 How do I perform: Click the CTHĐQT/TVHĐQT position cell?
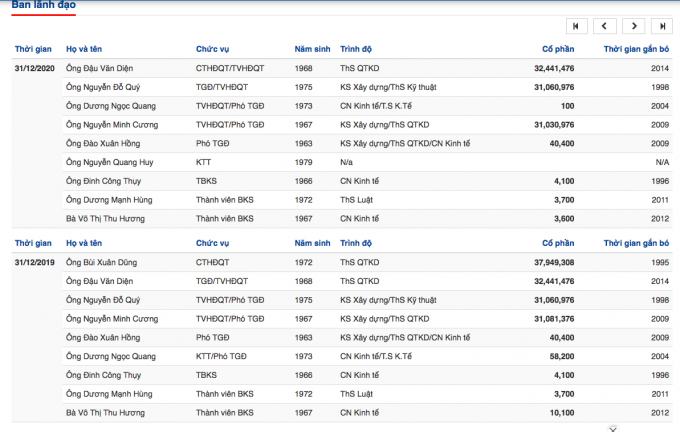(x=230, y=68)
